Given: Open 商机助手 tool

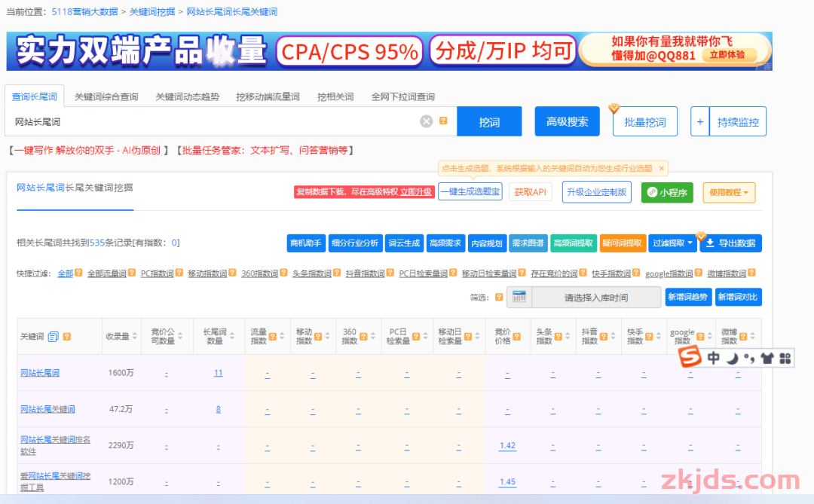Looking at the screenshot, I should point(306,243).
